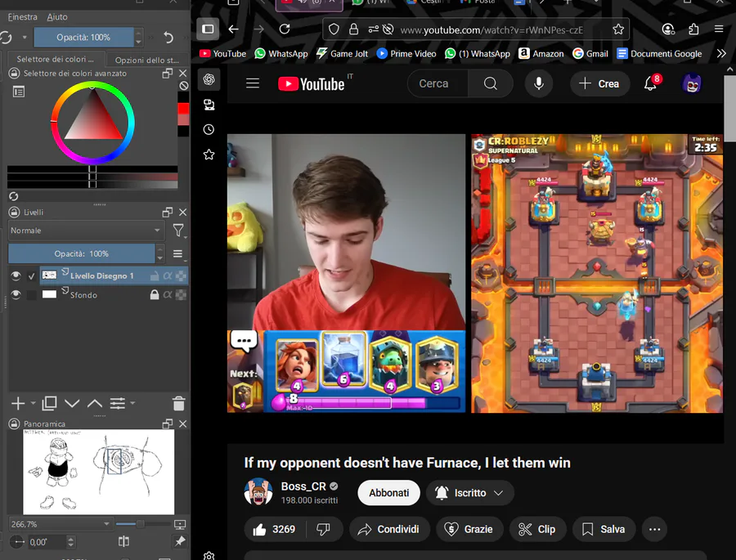Open Prime Video bookmark

tap(406, 53)
